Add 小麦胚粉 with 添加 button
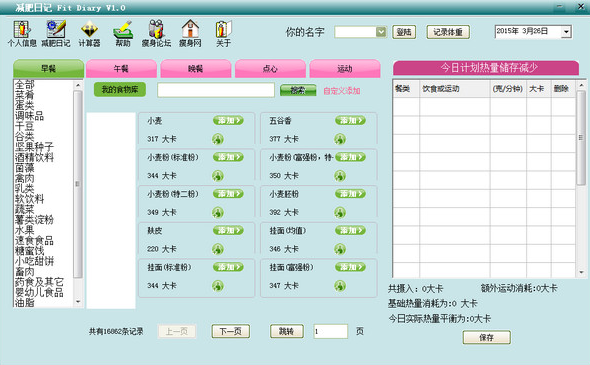Viewport: 590px width, 365px height. [x=350, y=194]
